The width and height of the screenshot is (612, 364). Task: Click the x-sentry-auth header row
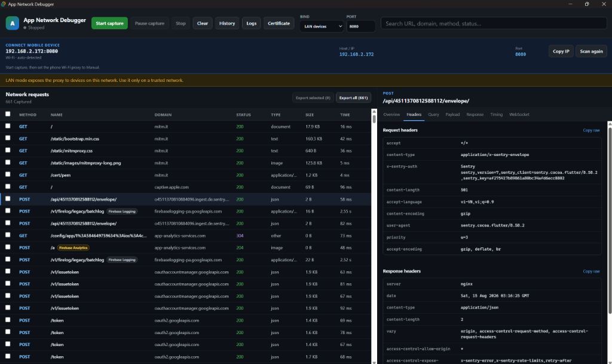pyautogui.click(x=492, y=172)
